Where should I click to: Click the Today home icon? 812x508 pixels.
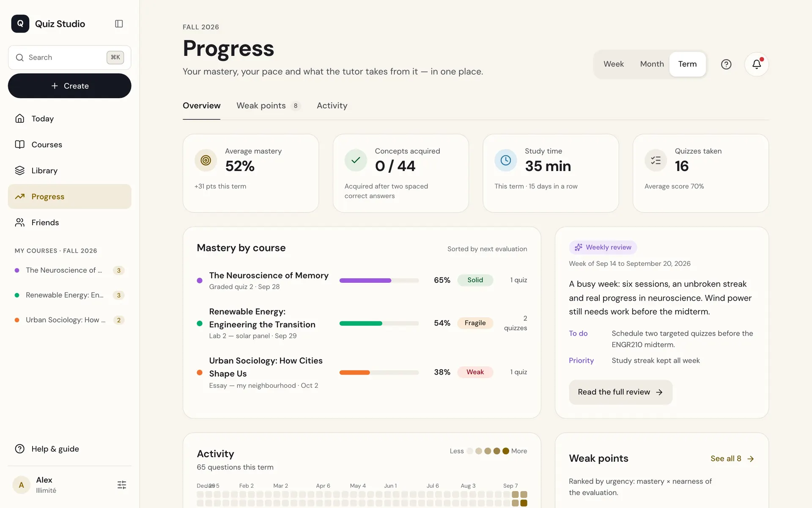click(x=19, y=119)
